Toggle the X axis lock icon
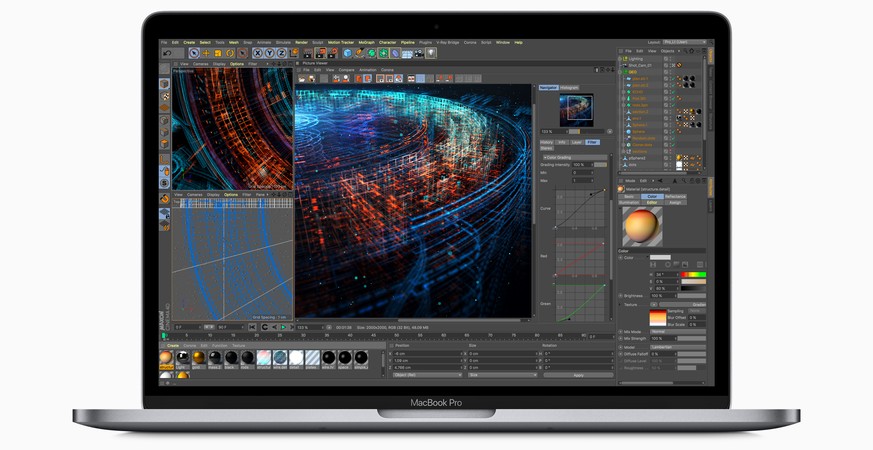873x450 pixels. (x=257, y=53)
